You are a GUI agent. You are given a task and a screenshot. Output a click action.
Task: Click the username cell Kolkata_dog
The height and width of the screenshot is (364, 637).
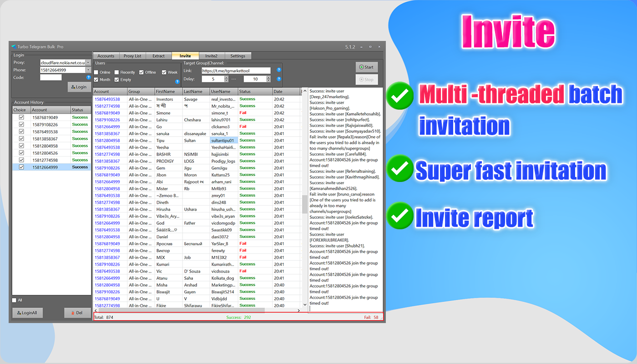[223, 278]
